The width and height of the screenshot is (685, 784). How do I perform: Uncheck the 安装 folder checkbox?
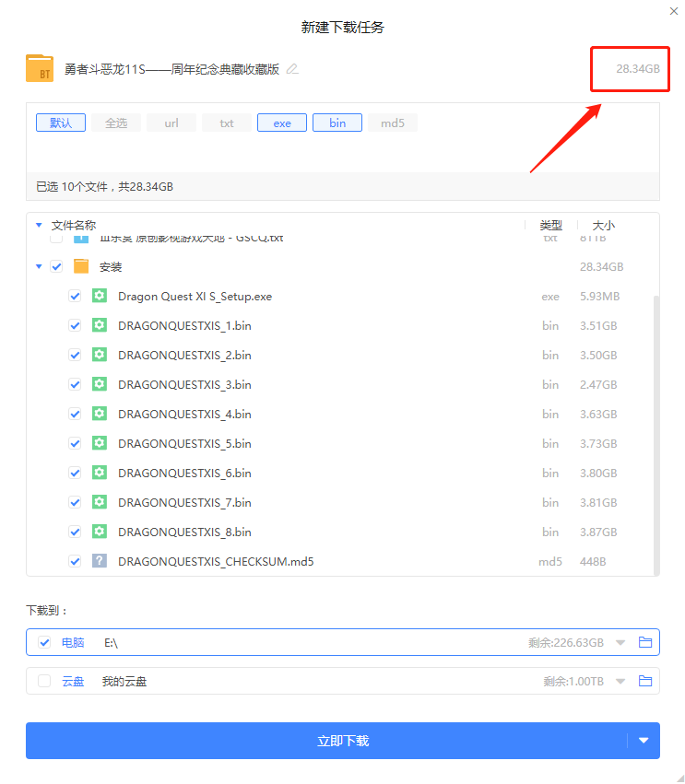(x=56, y=266)
